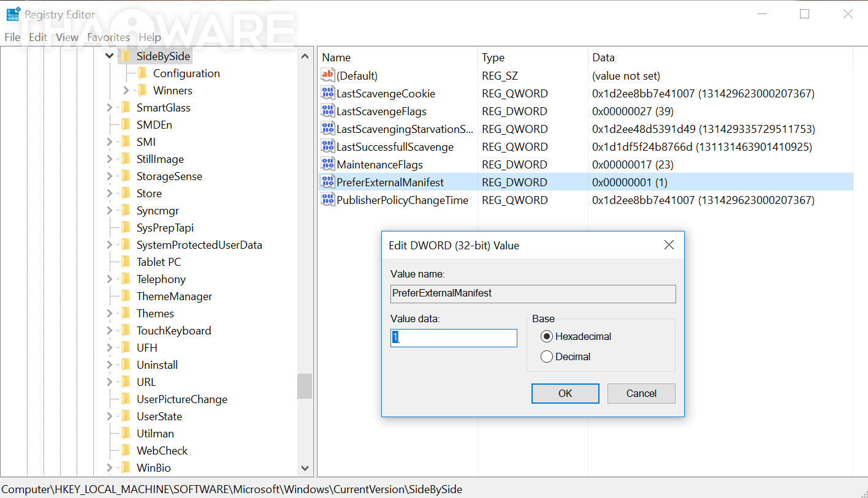
Task: Click the SideBySide folder icon
Action: coord(126,56)
